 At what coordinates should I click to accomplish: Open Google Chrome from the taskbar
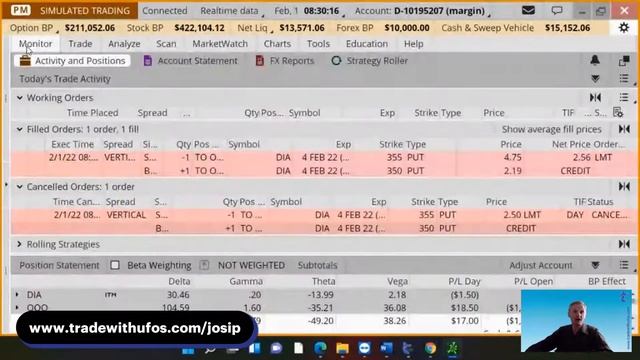click(430, 348)
